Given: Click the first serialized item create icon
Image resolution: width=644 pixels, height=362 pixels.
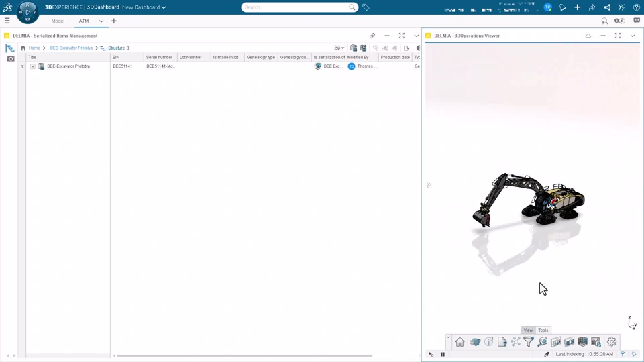Looking at the screenshot, I should [x=354, y=48].
